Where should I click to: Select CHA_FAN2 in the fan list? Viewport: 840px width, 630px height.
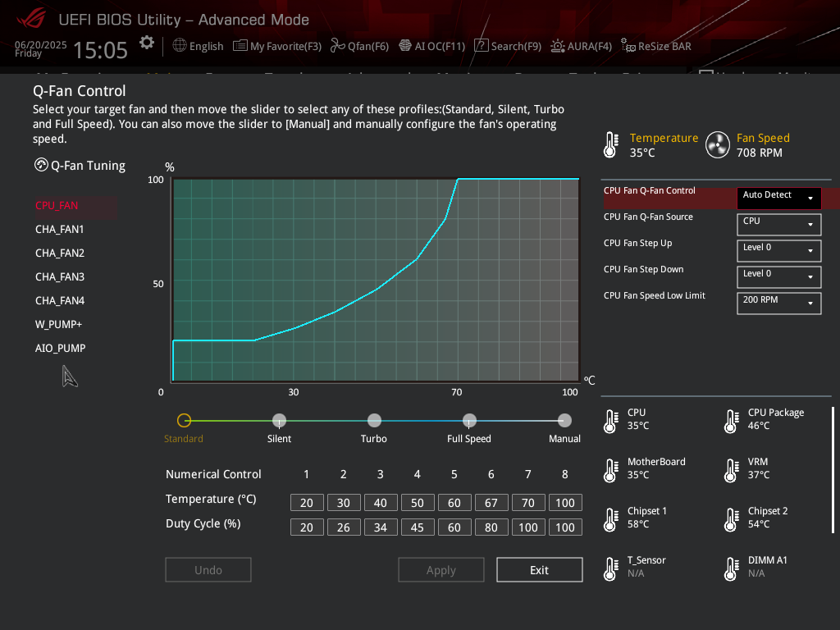point(59,253)
